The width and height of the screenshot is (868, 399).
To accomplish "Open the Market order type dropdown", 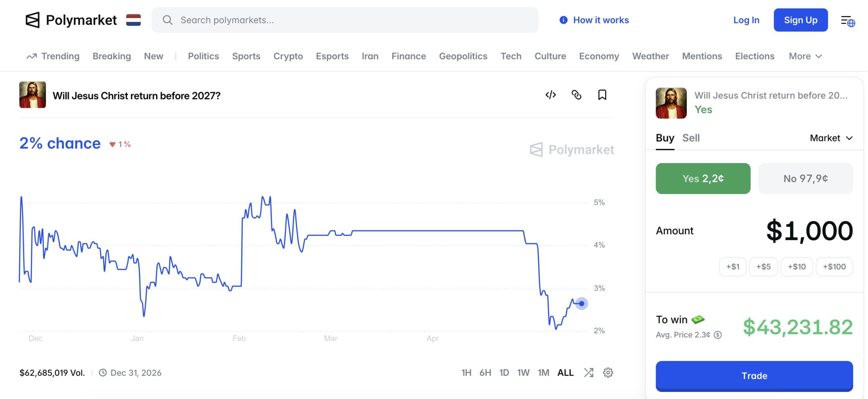I will point(831,138).
